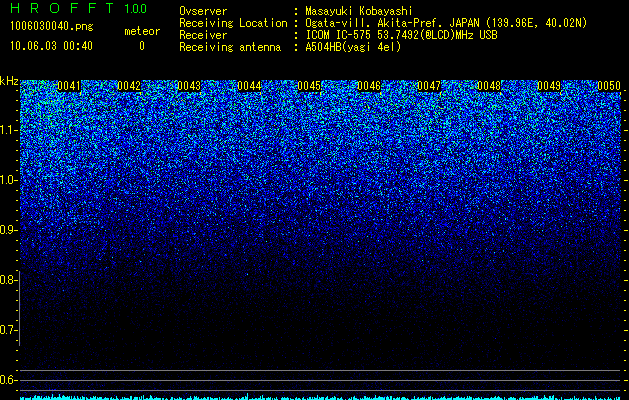Click the 0043 time marker
The height and width of the screenshot is (400, 629).
coord(189,86)
